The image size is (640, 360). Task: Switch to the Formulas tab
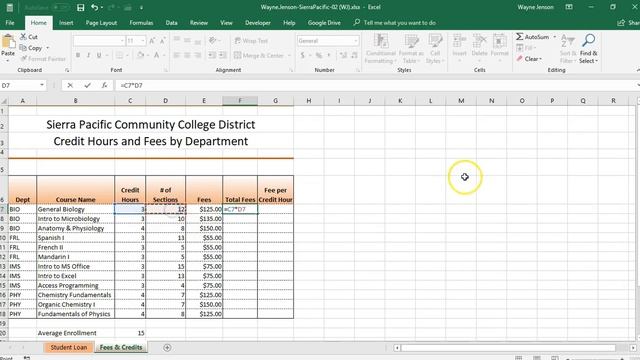pyautogui.click(x=141, y=23)
